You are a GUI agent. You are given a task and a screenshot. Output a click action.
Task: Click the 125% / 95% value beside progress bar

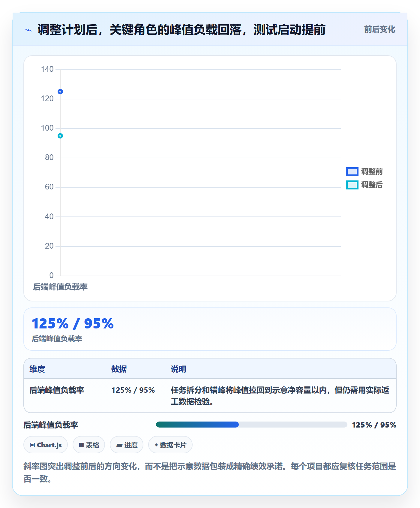(x=374, y=425)
